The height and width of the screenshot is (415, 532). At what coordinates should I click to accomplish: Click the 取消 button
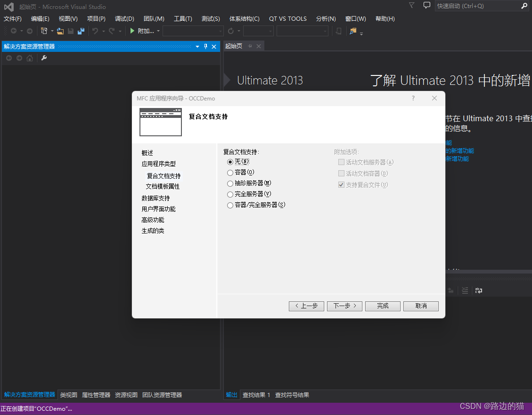point(421,306)
